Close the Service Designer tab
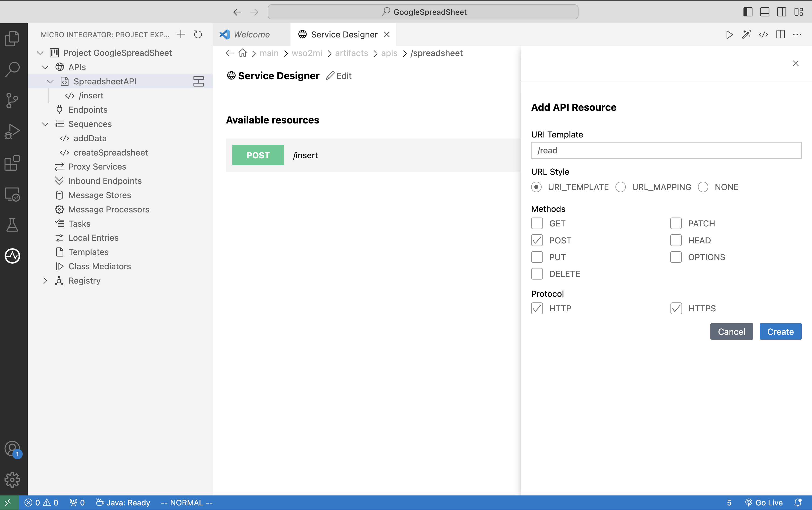The height and width of the screenshot is (510, 812). coord(387,35)
